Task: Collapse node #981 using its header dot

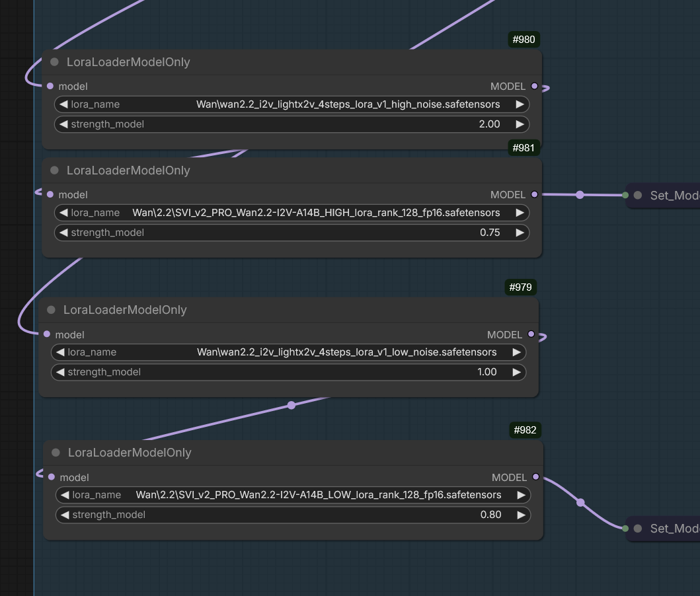Action: [x=55, y=170]
